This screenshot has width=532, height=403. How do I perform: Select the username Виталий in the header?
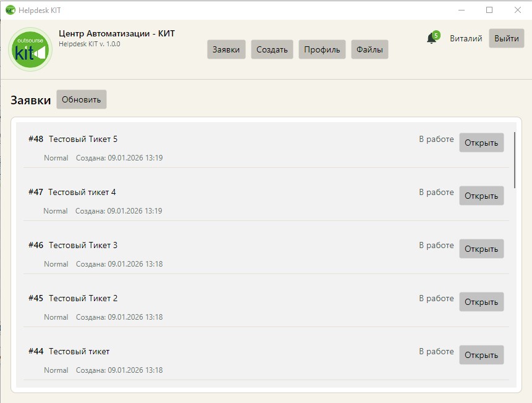(466, 38)
